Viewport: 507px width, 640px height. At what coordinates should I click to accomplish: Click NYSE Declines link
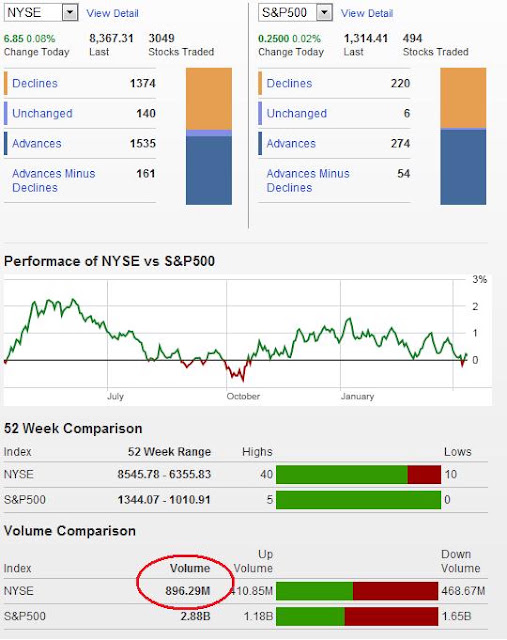pos(35,83)
